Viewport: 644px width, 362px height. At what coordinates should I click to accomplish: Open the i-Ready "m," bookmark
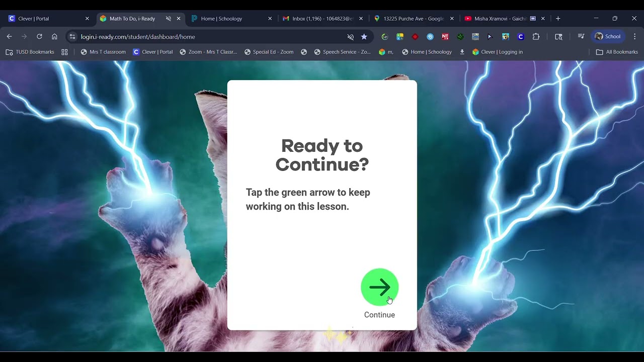(x=386, y=52)
